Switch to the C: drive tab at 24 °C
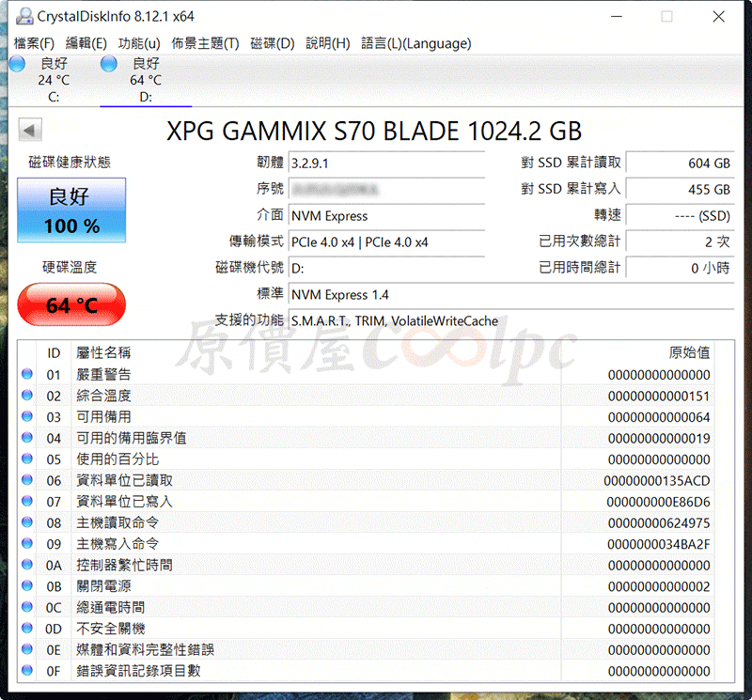This screenshot has width=752, height=700. (x=54, y=80)
